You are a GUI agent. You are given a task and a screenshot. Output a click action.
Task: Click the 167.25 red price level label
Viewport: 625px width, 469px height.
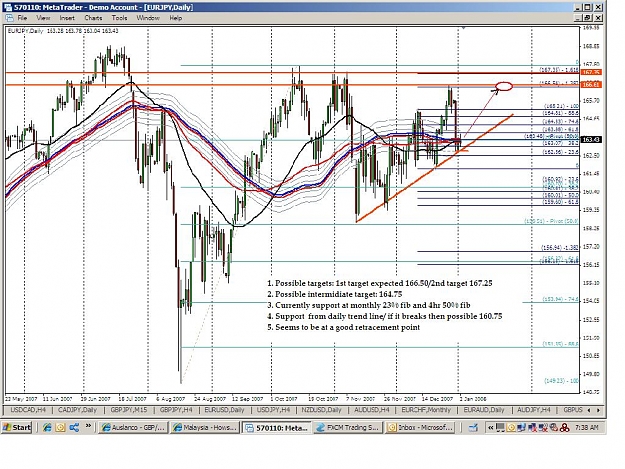tap(591, 73)
